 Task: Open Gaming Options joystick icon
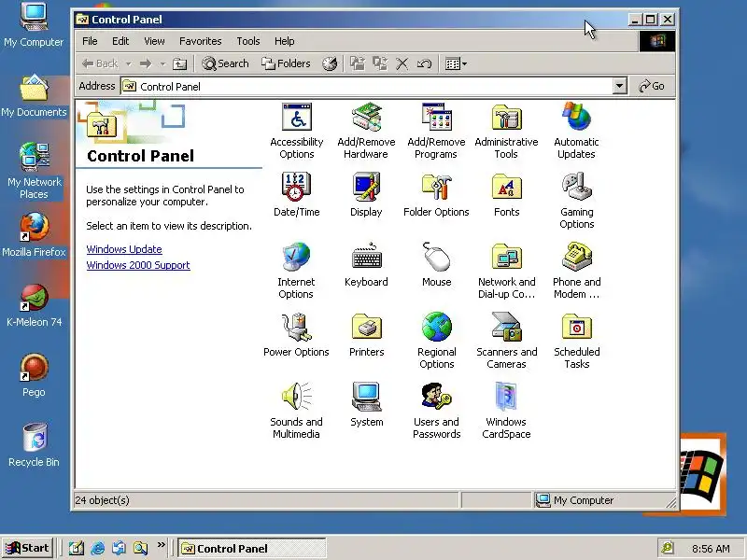(x=576, y=201)
